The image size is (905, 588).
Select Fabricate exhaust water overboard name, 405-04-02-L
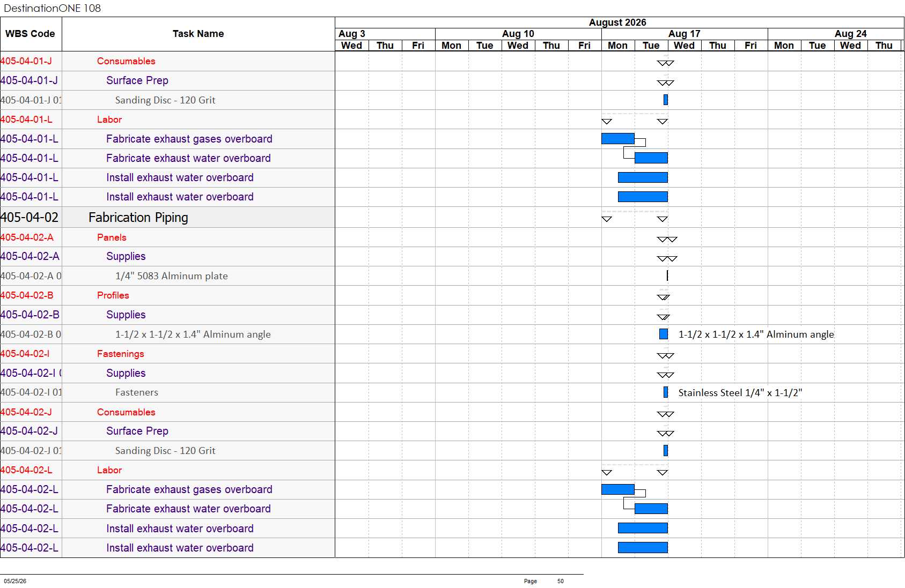tap(188, 509)
